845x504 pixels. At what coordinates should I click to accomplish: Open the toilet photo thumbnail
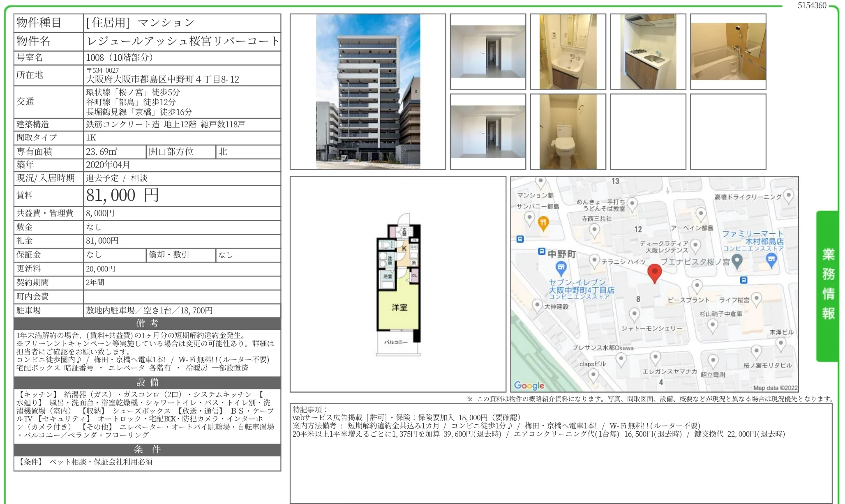point(568,131)
